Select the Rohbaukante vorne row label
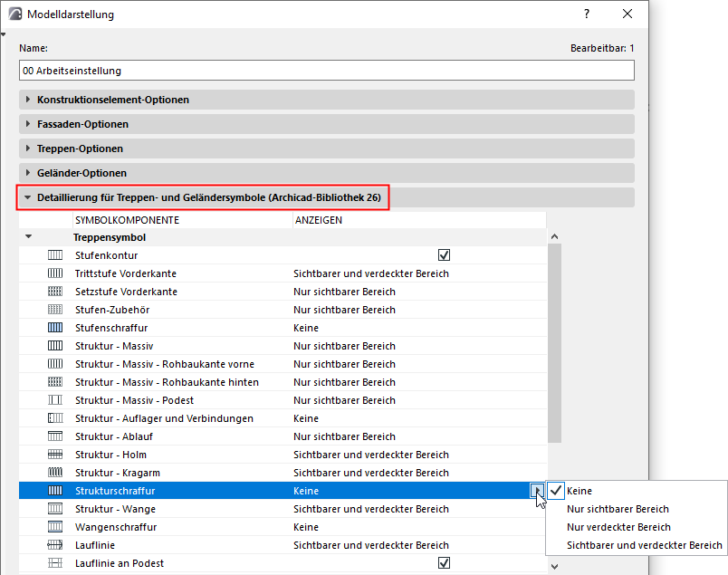The width and height of the screenshot is (728, 575). (x=165, y=364)
